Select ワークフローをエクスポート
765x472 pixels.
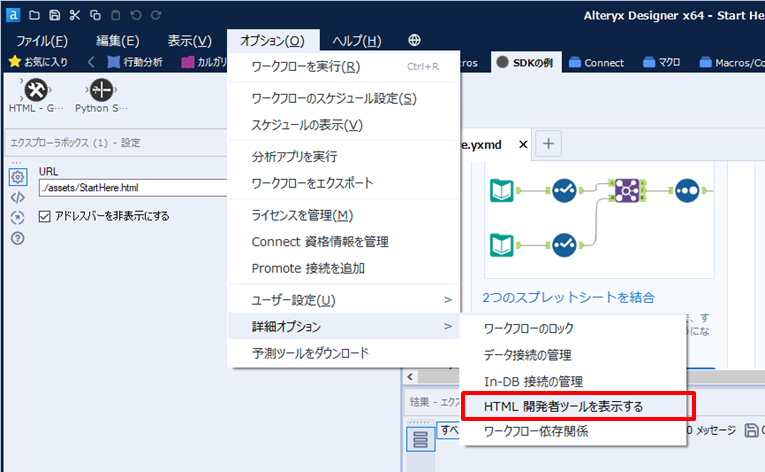343,183
